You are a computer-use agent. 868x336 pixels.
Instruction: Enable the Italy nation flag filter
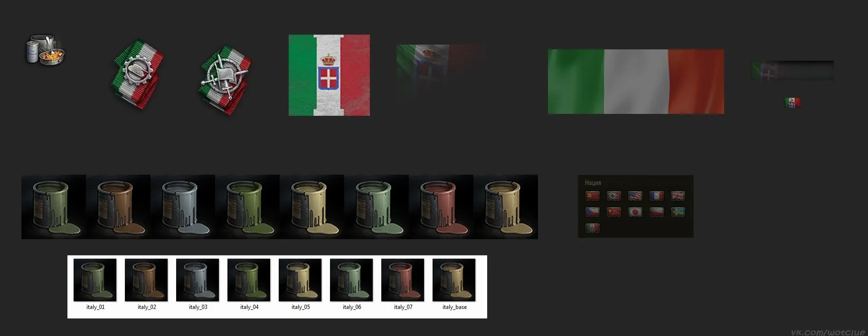point(592,228)
